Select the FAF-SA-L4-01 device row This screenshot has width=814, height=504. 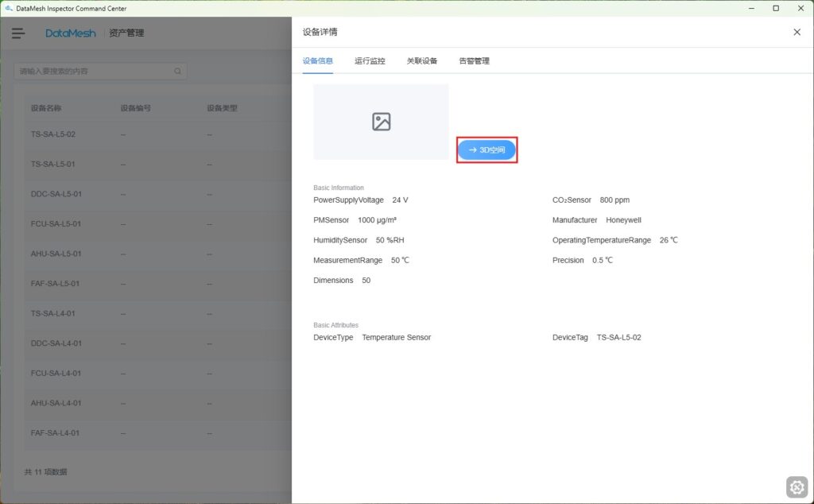(x=56, y=433)
